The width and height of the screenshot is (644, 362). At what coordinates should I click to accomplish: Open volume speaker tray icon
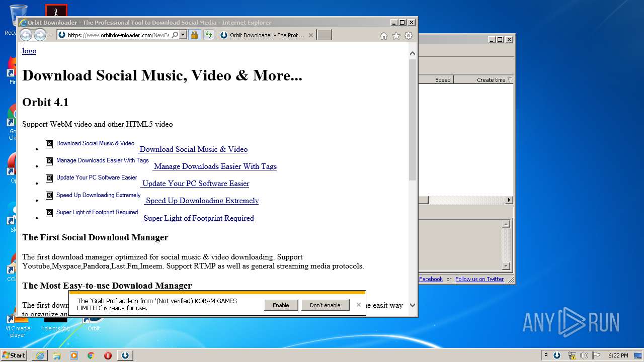coord(584,355)
